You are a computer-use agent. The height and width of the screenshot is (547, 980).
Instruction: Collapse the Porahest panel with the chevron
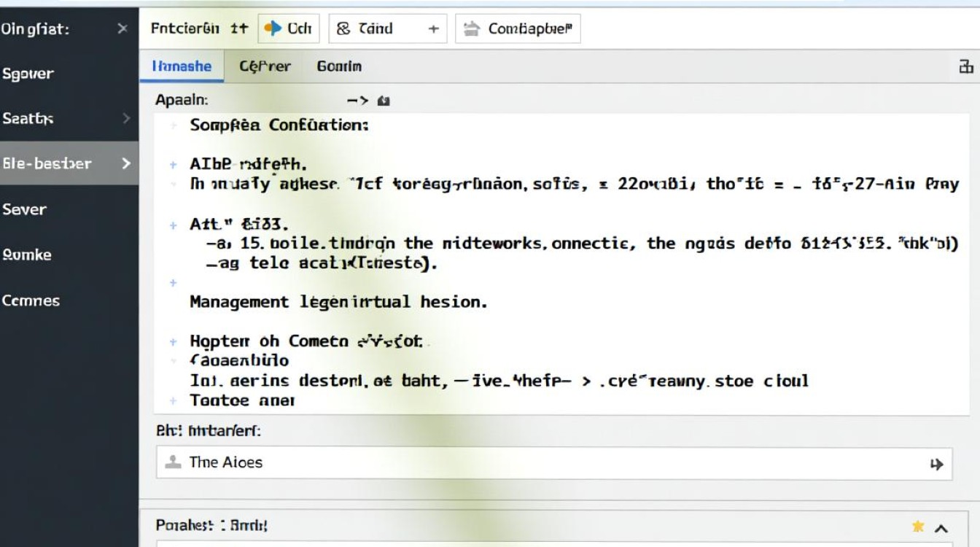pos(941,528)
